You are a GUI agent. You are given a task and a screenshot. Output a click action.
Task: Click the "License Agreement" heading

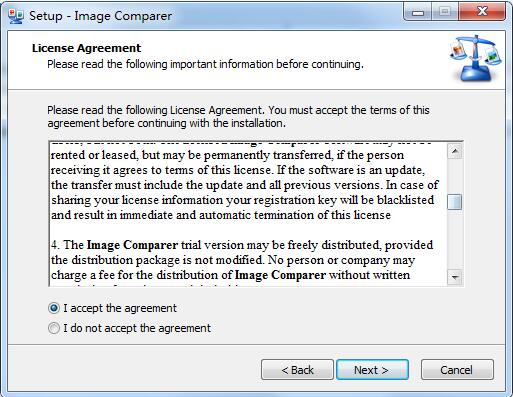click(87, 48)
